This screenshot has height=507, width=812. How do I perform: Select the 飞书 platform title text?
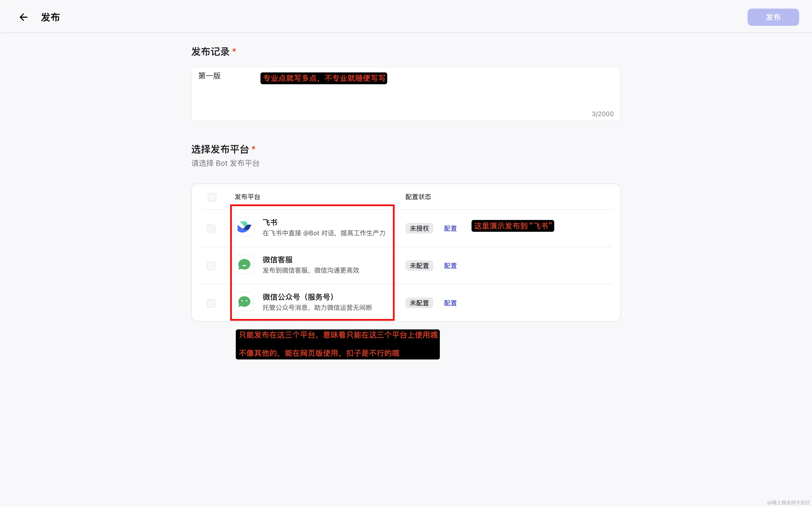[270, 223]
